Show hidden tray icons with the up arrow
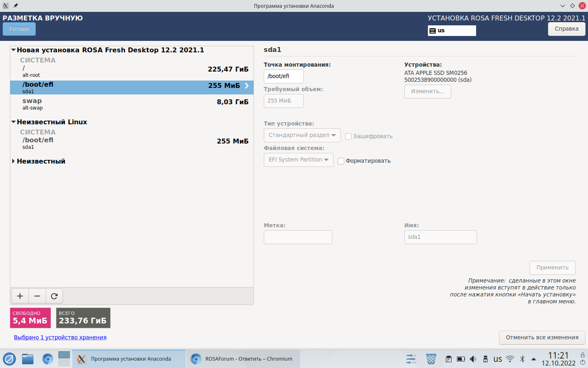The image size is (588, 368). pos(533,359)
